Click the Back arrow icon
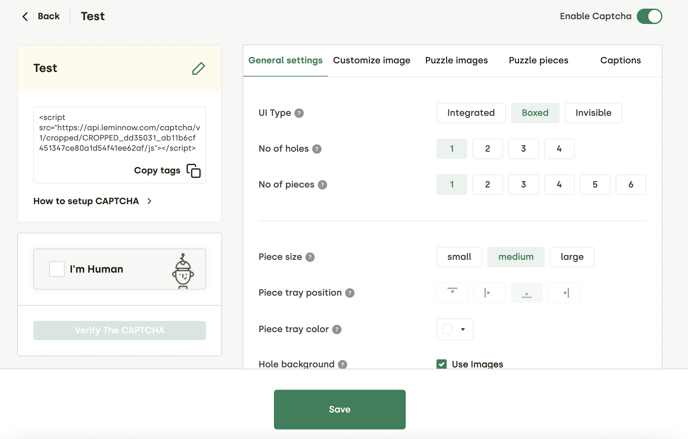The image size is (688, 439). point(25,17)
